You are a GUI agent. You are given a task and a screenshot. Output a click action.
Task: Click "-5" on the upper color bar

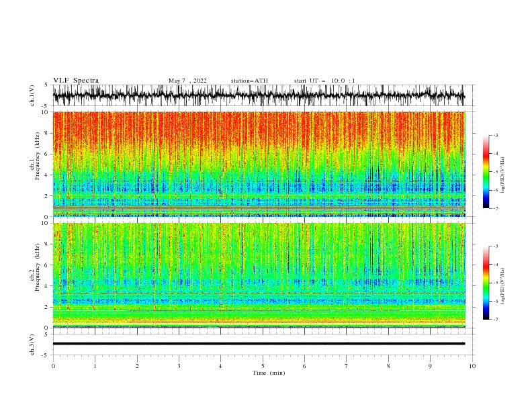tap(496, 172)
